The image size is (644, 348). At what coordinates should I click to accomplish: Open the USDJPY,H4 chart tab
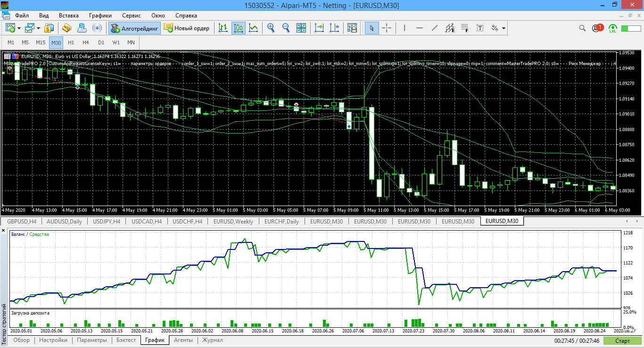(106, 221)
